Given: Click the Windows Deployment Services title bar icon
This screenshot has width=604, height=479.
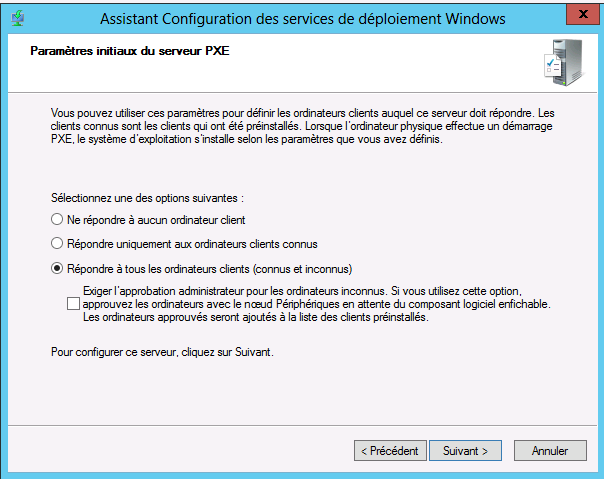Looking at the screenshot, I should click(18, 18).
